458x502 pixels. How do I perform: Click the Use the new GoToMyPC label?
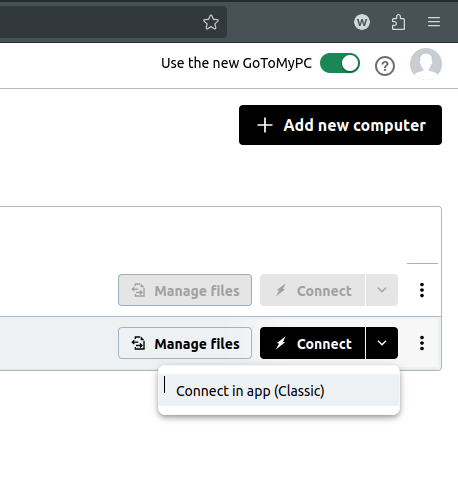pyautogui.click(x=236, y=63)
